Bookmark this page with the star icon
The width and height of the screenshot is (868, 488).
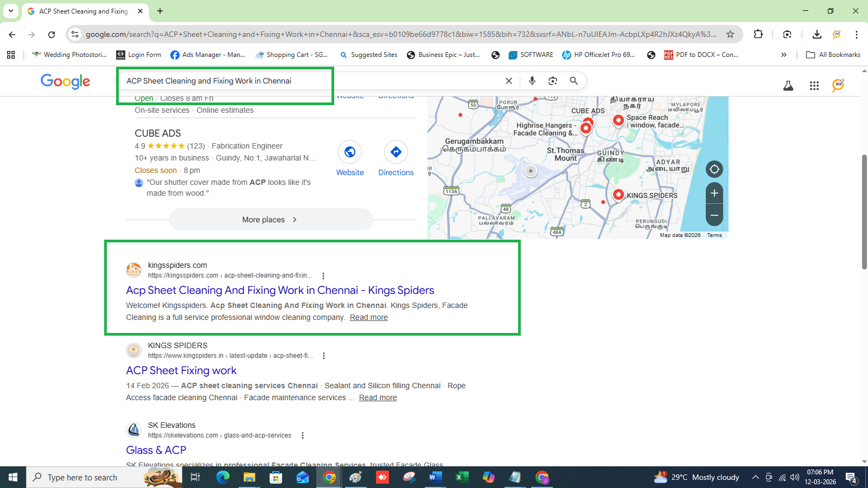coord(730,35)
